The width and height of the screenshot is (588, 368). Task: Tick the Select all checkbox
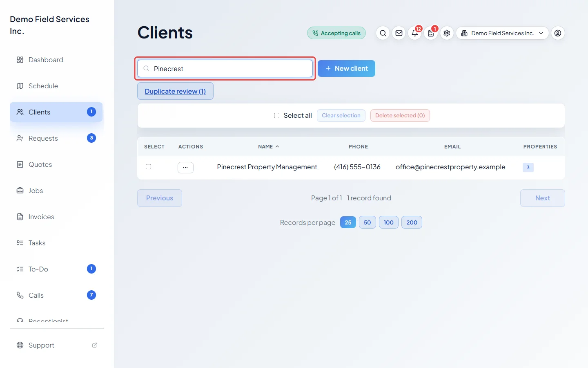276,116
